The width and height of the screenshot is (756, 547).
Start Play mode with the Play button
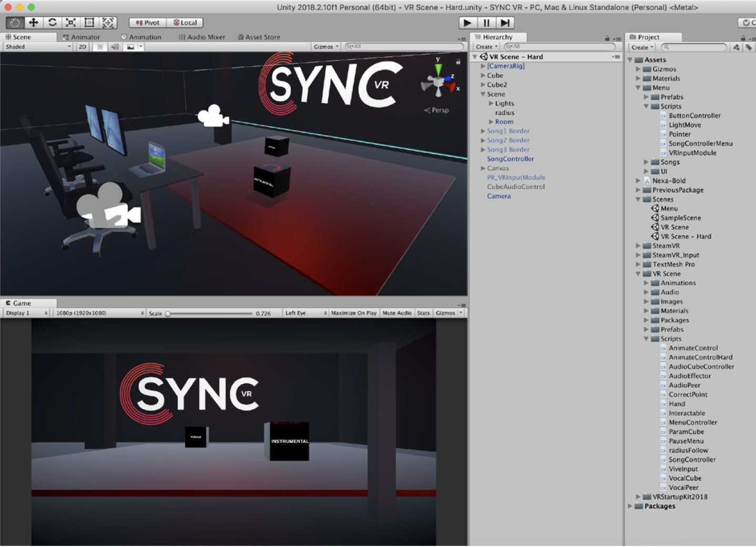(467, 23)
